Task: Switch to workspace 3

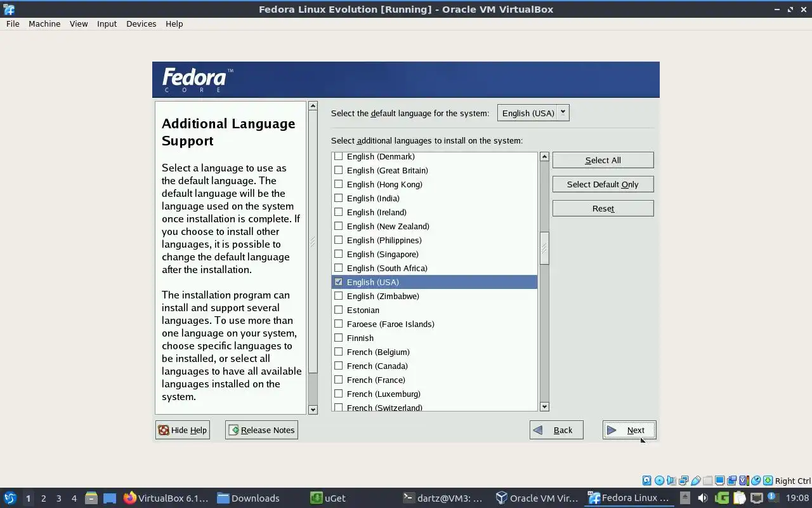Action: pyautogui.click(x=58, y=498)
